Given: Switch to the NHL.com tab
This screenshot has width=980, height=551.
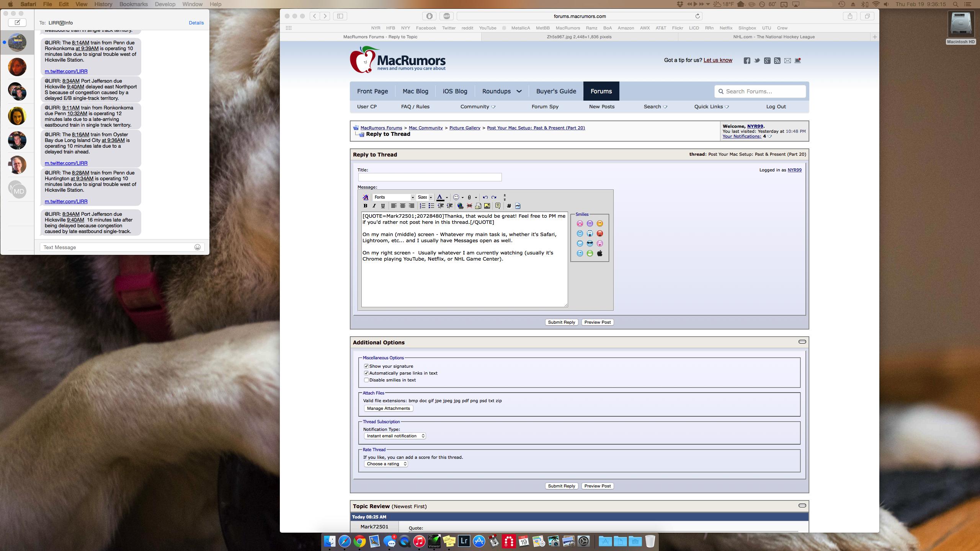Looking at the screenshot, I should [x=774, y=37].
